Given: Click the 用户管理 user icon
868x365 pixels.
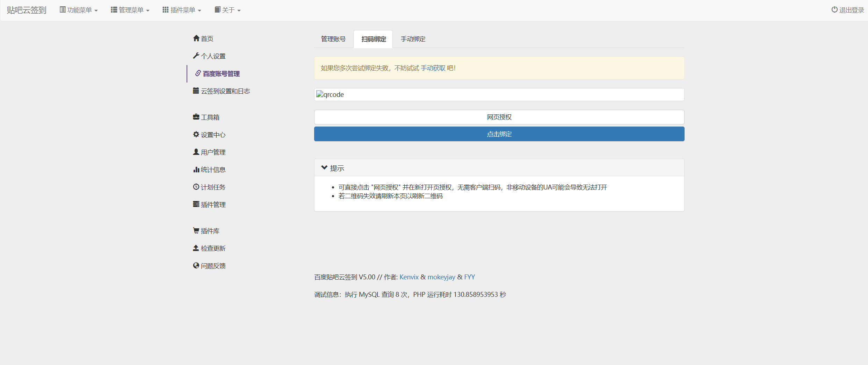Looking at the screenshot, I should click(196, 152).
